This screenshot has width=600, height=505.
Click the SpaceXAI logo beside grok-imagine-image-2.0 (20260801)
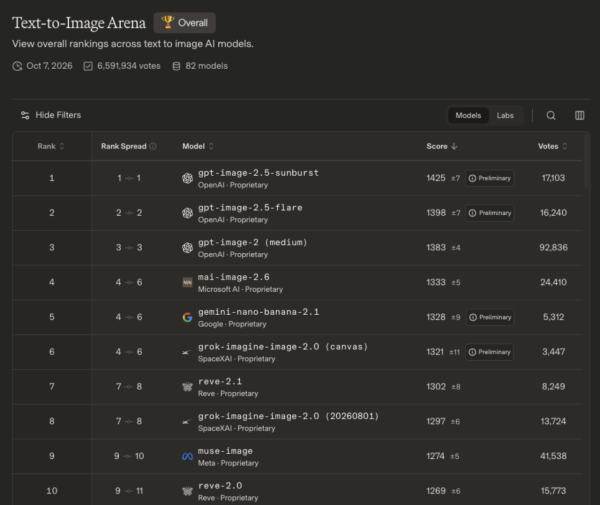point(186,422)
